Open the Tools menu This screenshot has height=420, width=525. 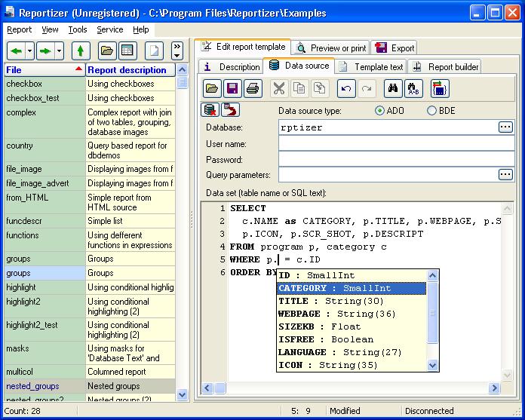tap(78, 30)
